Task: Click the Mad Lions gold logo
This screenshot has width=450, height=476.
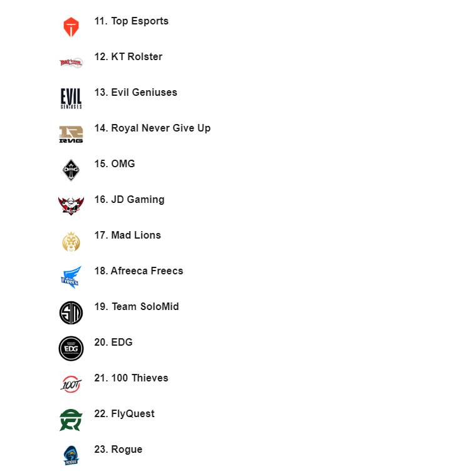Action: pos(71,241)
